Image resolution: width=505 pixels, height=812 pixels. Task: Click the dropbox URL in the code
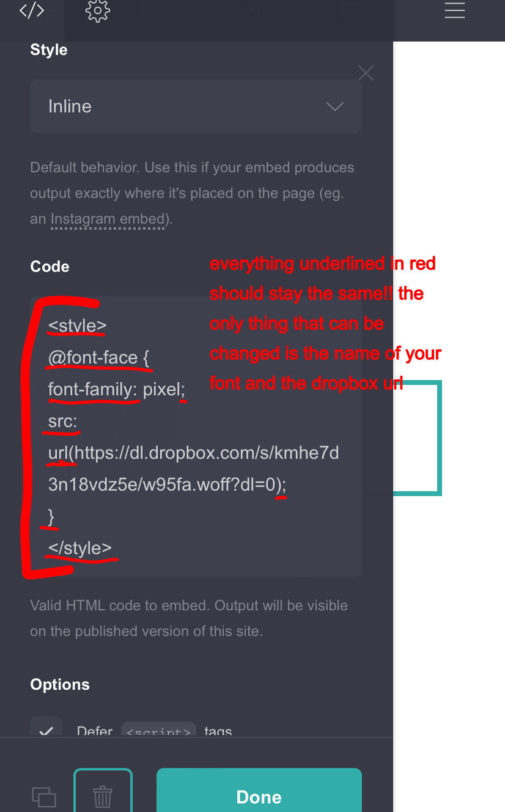(194, 469)
